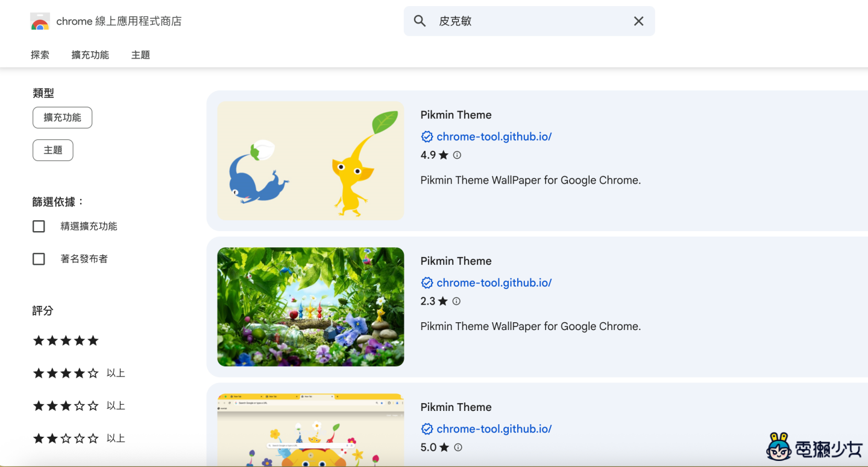The image size is (868, 467).
Task: Click verified badge of 2.3-rated Pikmin Theme
Action: pyautogui.click(x=427, y=283)
